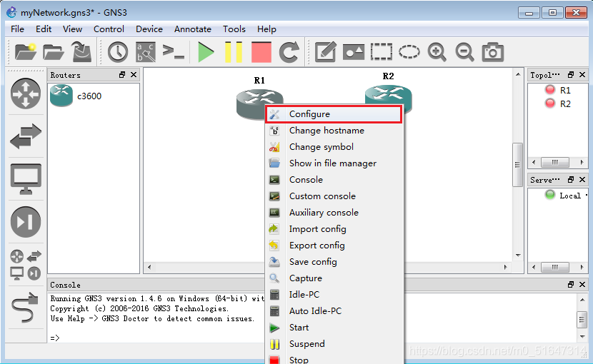The height and width of the screenshot is (364, 593).
Task: Choose Auto Idle-PC in context menu
Action: 334,311
